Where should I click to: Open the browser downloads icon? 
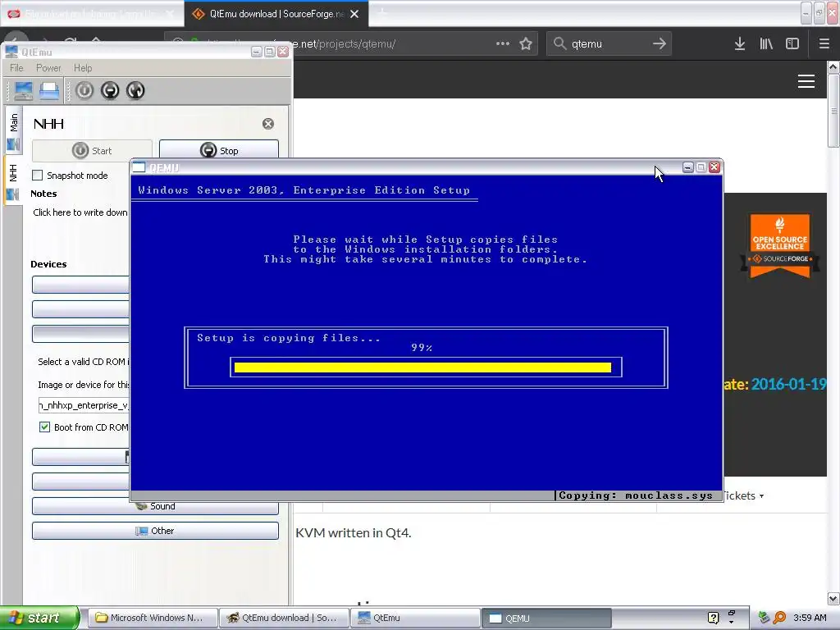coord(740,43)
